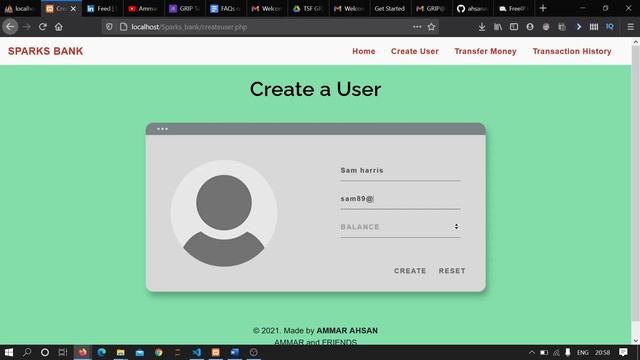This screenshot has height=360, width=640.
Task: Open page actions three-dots menu in address bar
Action: click(x=417, y=27)
